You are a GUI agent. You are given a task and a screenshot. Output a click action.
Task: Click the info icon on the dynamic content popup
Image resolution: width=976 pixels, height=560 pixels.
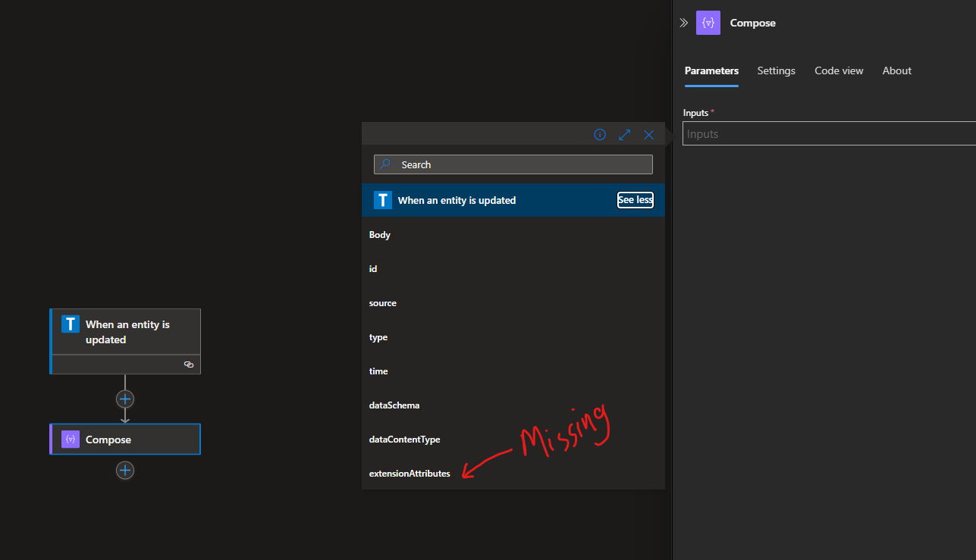tap(600, 134)
